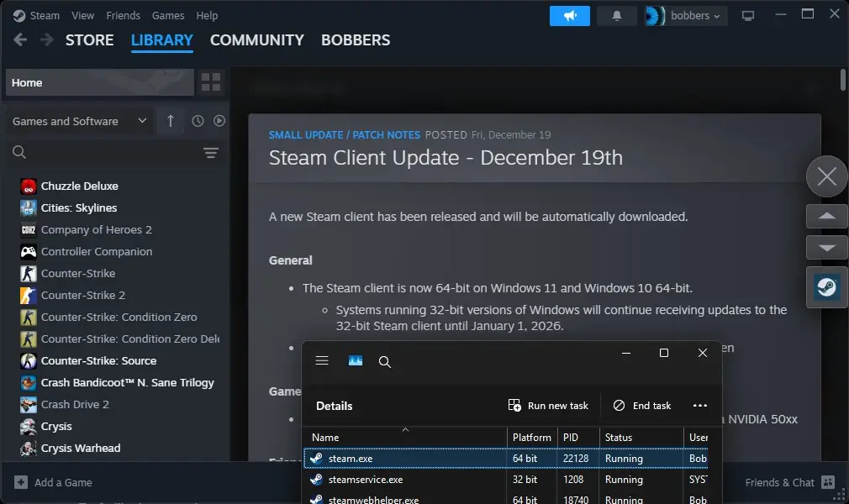Image resolution: width=849 pixels, height=504 pixels.
Task: Click the End task button
Action: click(642, 406)
